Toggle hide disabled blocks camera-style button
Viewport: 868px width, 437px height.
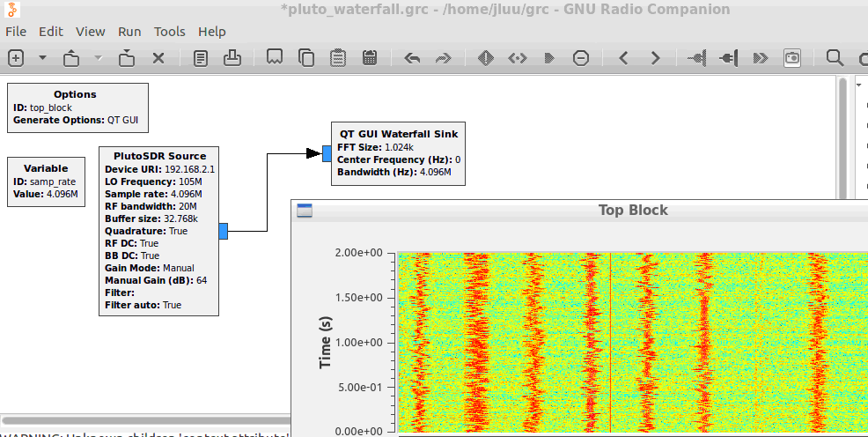(x=792, y=57)
